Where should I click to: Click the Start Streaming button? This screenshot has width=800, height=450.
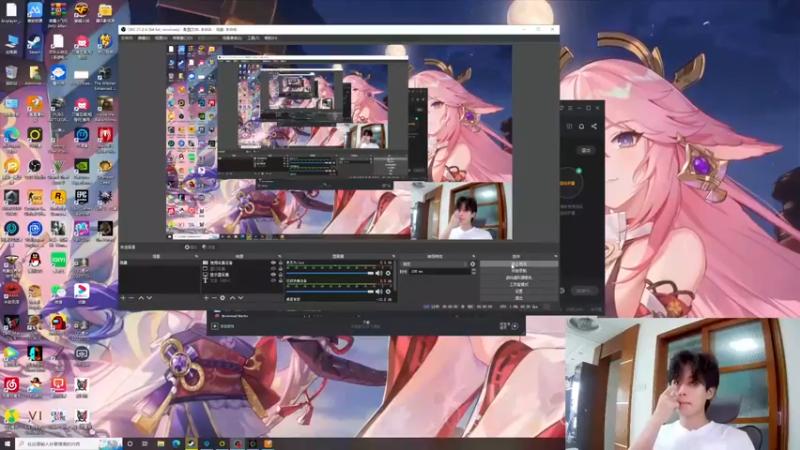tap(519, 264)
